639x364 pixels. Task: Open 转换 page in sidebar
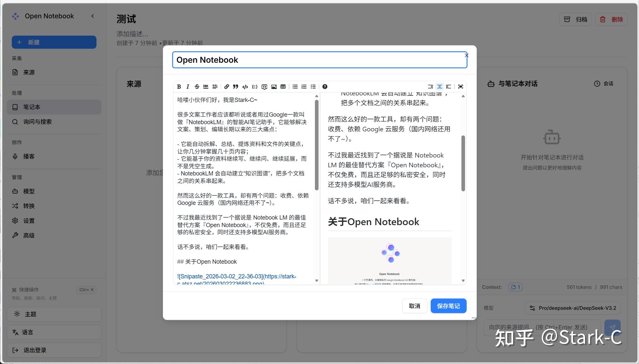pos(54,206)
